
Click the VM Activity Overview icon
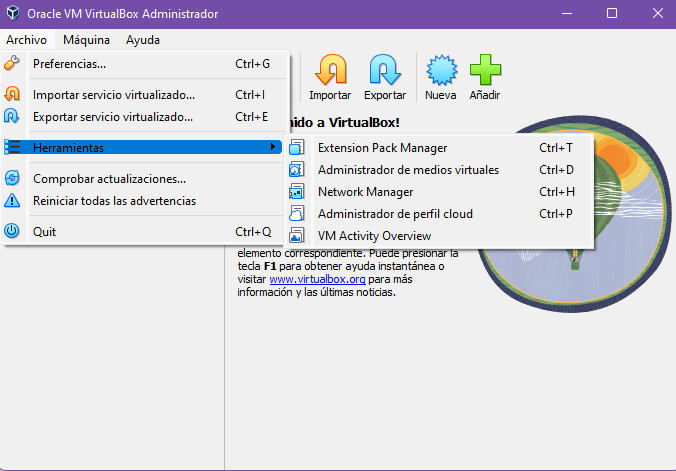(297, 236)
